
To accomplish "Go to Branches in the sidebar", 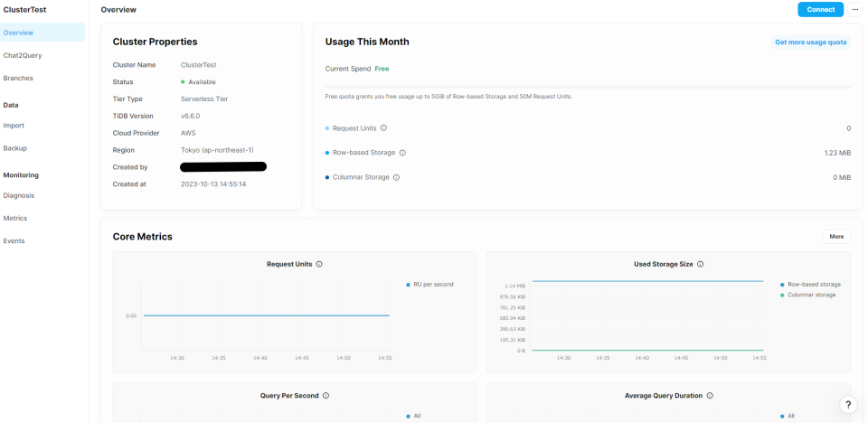I will click(18, 78).
